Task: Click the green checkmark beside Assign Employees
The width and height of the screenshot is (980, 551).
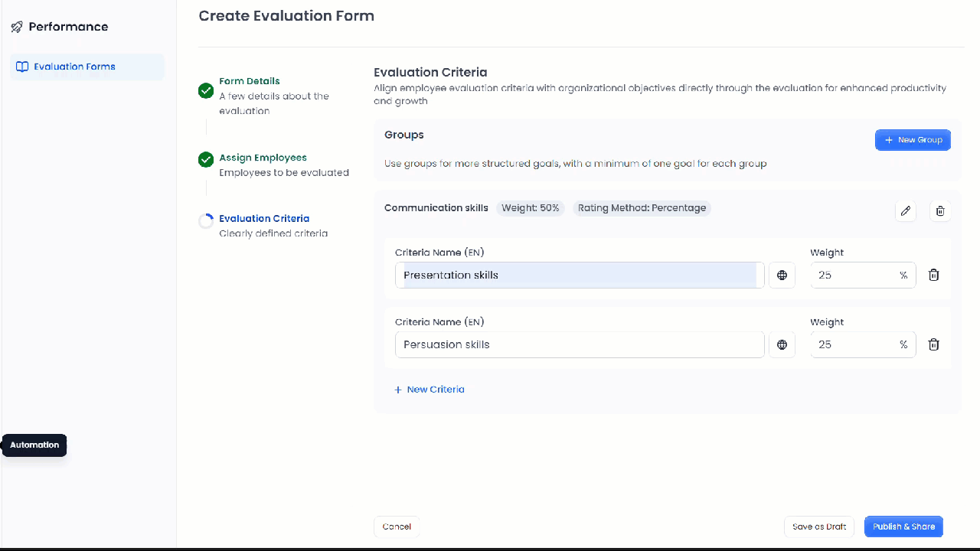Action: [x=205, y=160]
